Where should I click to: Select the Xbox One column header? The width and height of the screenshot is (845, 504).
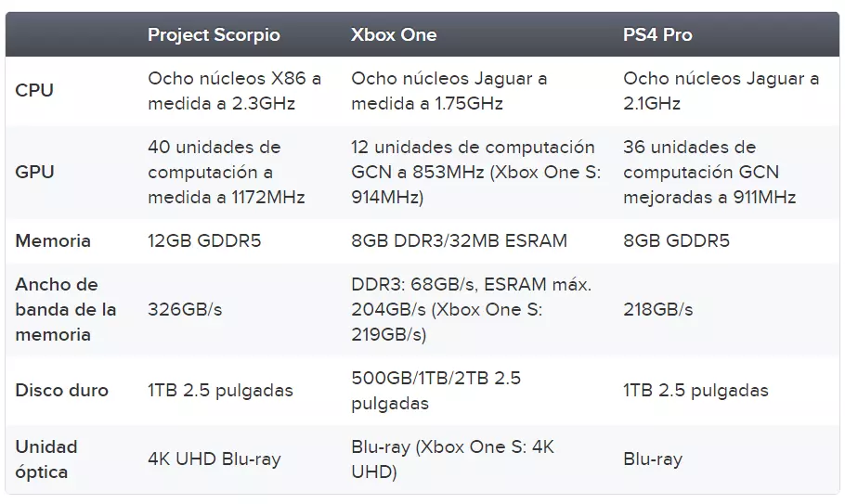coord(394,35)
